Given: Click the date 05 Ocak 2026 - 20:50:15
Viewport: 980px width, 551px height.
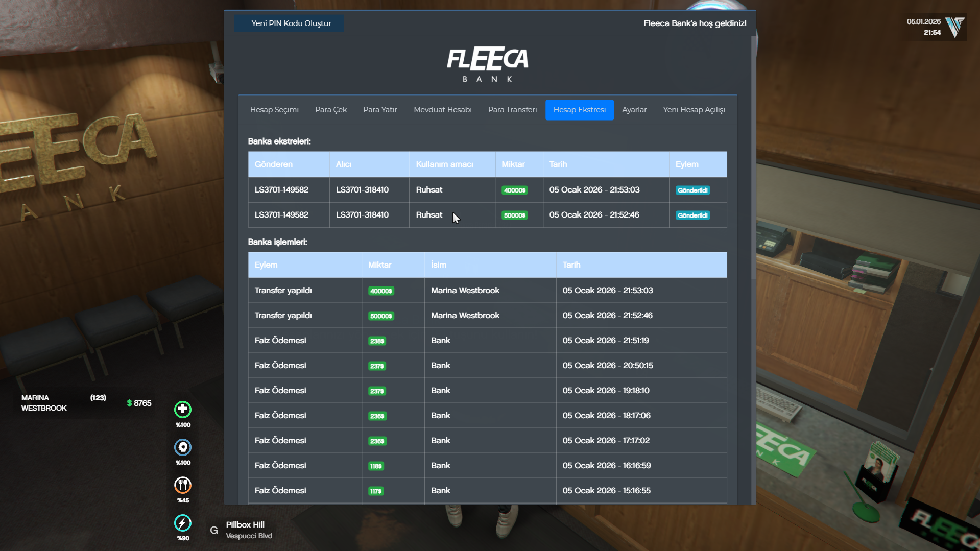Looking at the screenshot, I should point(608,365).
